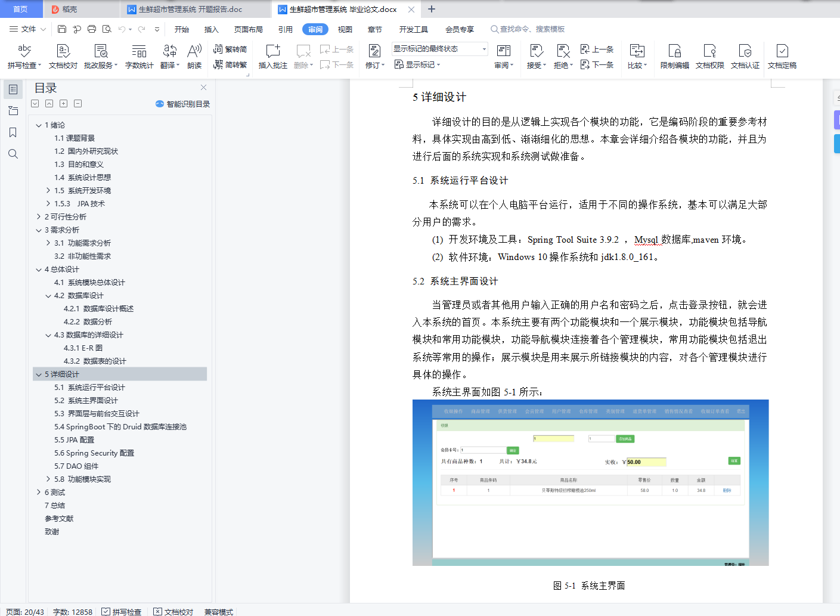Jump to 1.1 课题背景 in outline
840x616 pixels.
(x=75, y=138)
